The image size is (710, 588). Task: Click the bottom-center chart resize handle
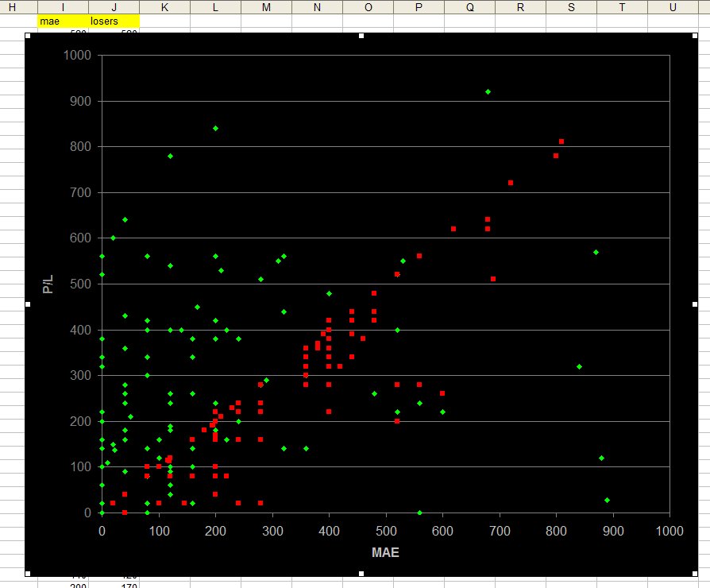[x=361, y=574]
